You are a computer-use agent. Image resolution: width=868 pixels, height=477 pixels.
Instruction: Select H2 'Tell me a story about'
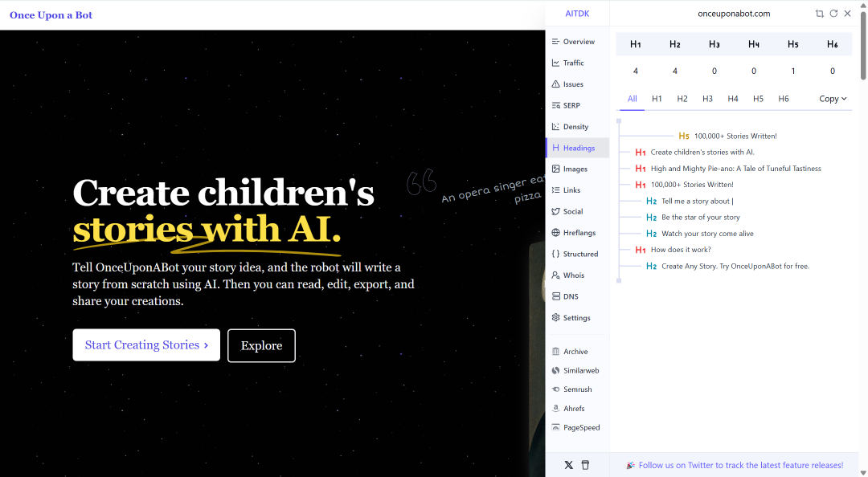click(x=690, y=201)
